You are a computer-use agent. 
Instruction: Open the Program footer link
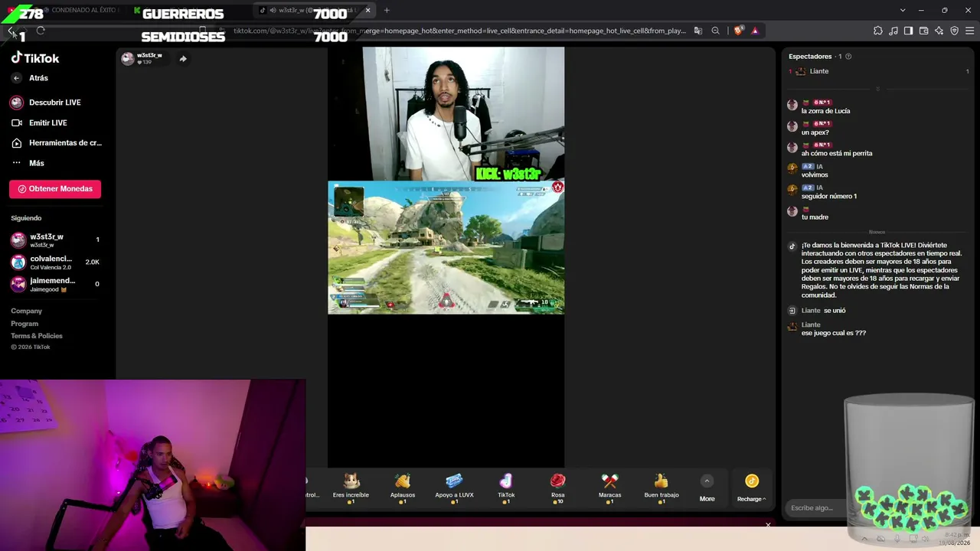(24, 324)
